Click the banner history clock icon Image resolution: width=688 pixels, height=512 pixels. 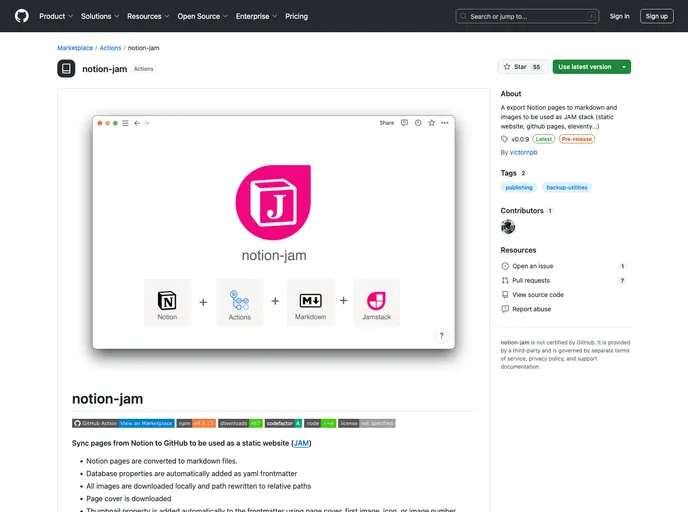pos(418,123)
